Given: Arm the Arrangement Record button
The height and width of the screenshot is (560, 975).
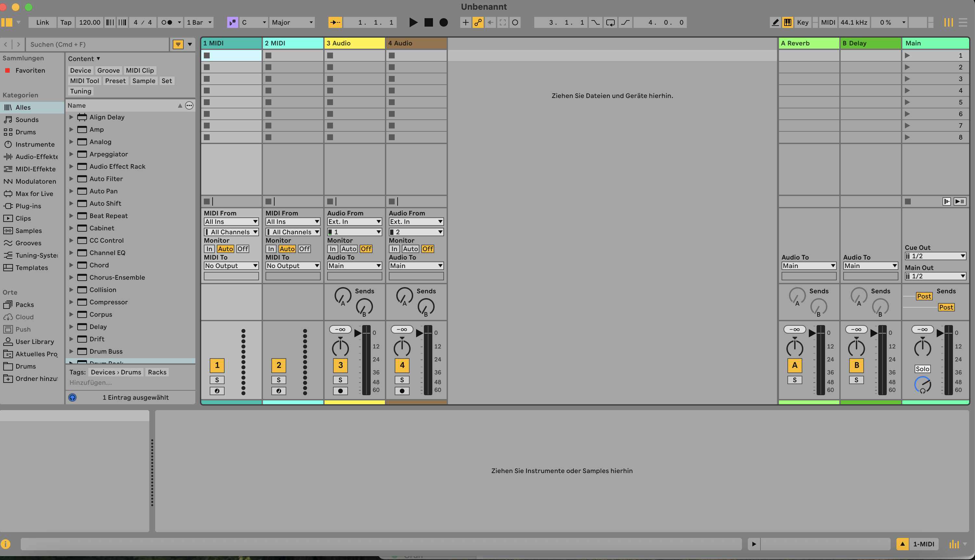Looking at the screenshot, I should pos(443,22).
